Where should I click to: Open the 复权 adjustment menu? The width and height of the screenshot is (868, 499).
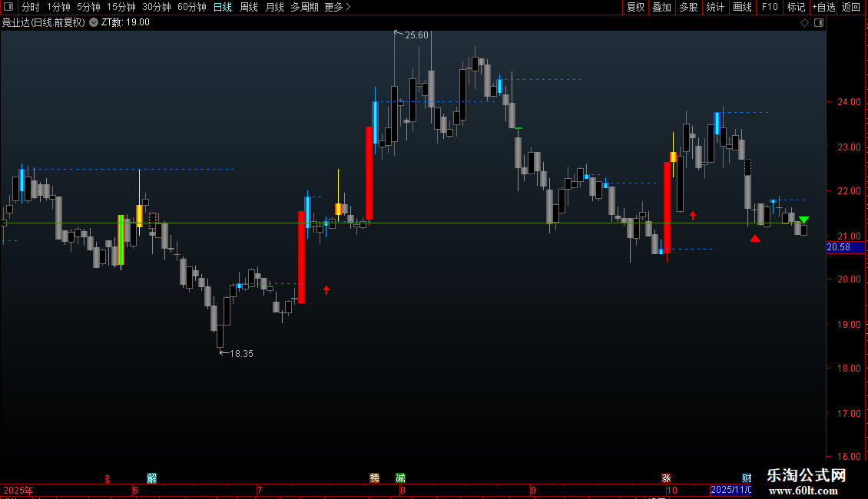pyautogui.click(x=635, y=7)
